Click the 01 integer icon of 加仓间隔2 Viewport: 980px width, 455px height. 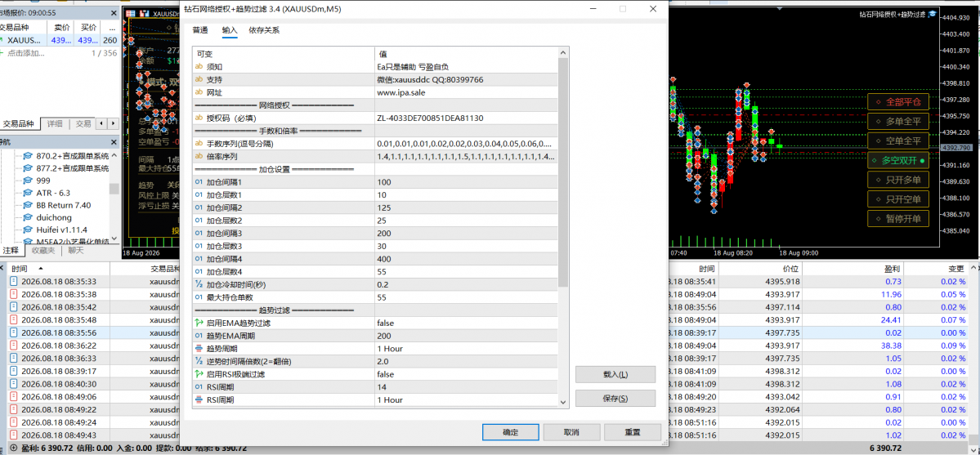199,207
